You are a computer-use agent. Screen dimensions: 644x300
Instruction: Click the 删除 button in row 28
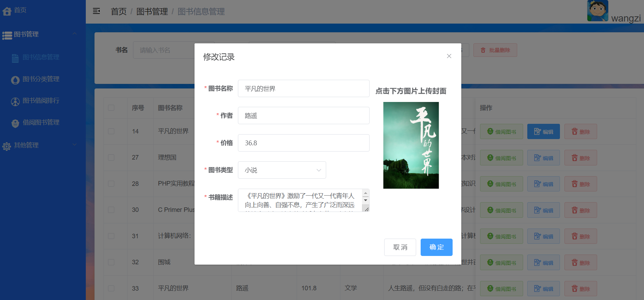(x=581, y=184)
